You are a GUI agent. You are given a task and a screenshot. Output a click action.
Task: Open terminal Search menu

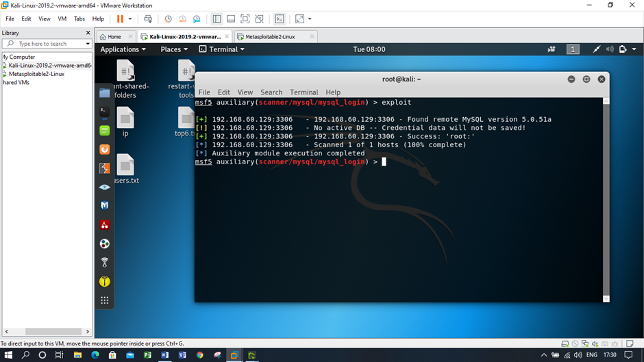point(271,92)
